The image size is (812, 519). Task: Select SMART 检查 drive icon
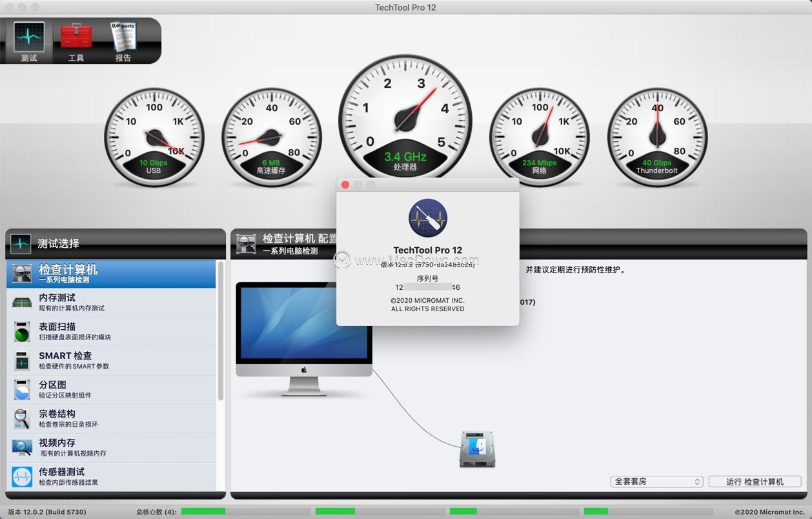click(x=22, y=360)
